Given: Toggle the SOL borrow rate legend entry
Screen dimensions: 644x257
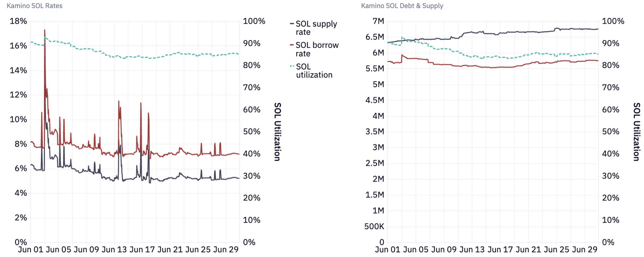Looking at the screenshot, I should pos(317,49).
